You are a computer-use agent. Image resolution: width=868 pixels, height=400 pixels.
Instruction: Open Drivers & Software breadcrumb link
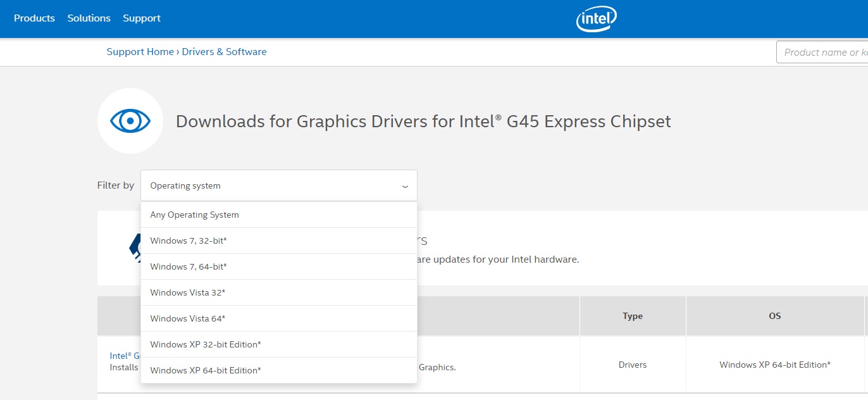tap(225, 52)
